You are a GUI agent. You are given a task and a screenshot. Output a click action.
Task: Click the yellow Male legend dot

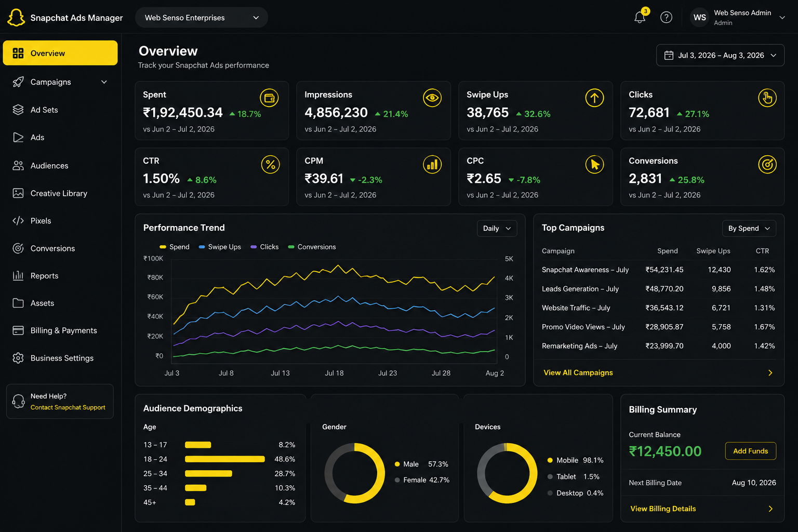397,464
